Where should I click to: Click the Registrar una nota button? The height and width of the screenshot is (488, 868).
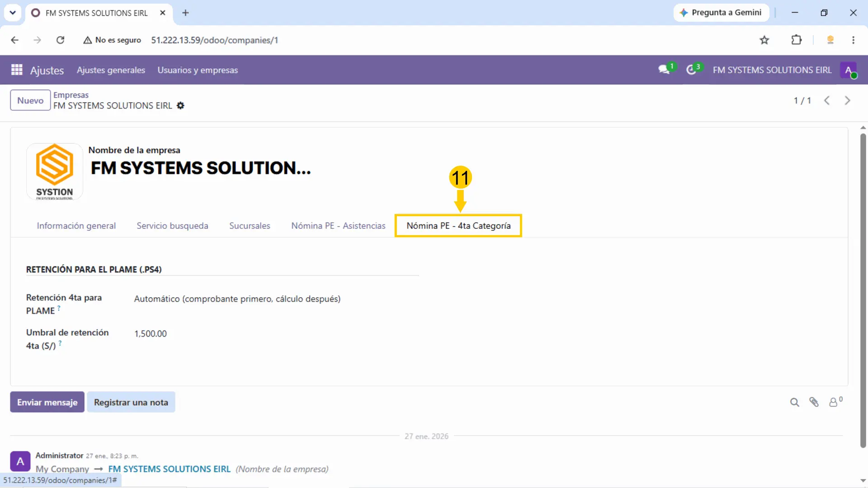click(131, 402)
